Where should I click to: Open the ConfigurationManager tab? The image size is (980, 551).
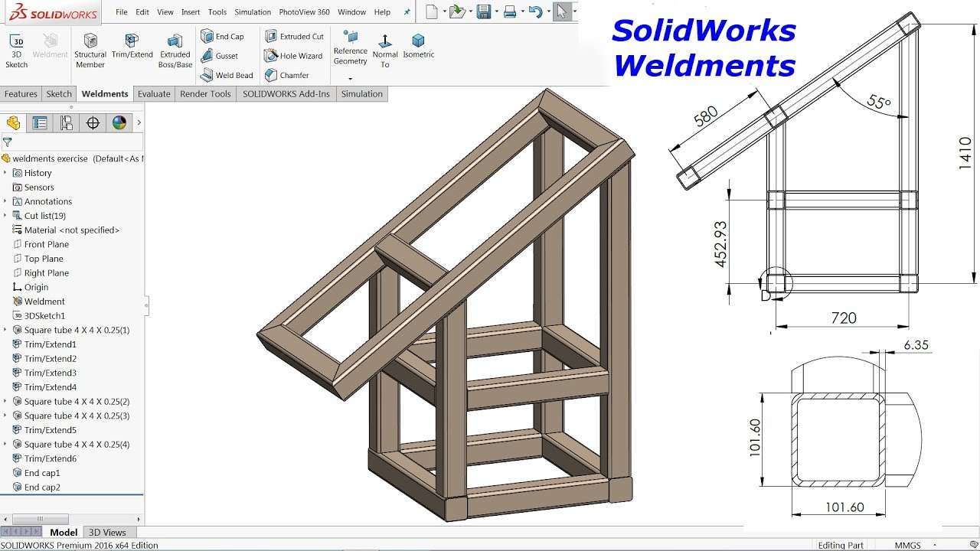(67, 122)
